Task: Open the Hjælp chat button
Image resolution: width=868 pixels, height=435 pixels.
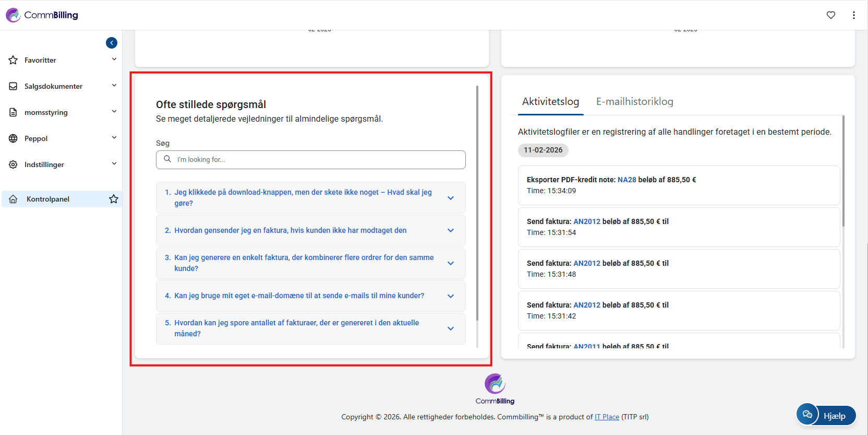Action: pos(827,415)
